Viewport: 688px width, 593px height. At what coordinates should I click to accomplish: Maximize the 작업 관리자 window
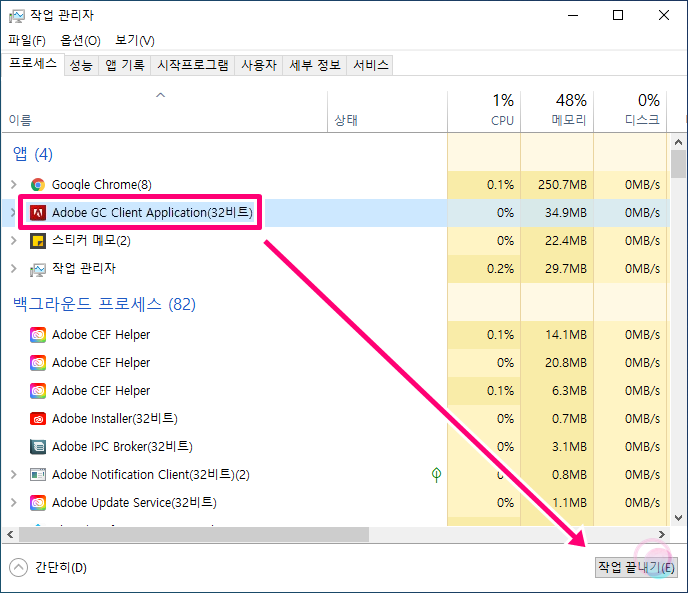click(618, 16)
